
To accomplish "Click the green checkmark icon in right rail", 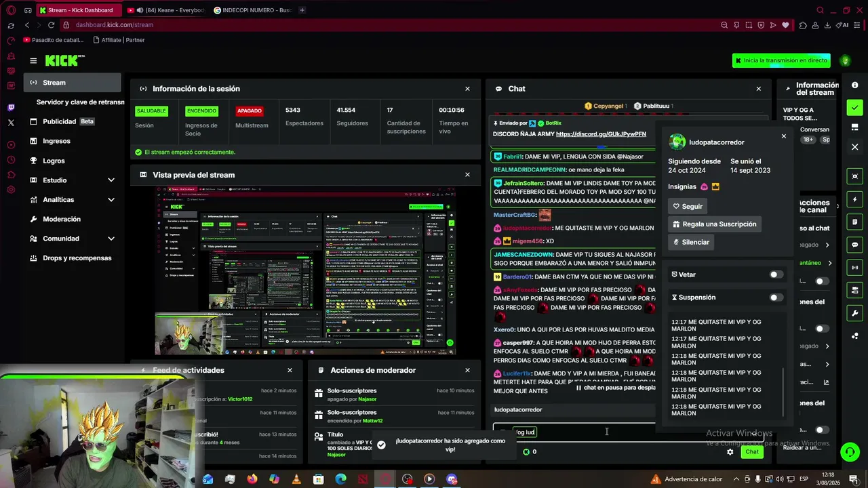I will [854, 108].
